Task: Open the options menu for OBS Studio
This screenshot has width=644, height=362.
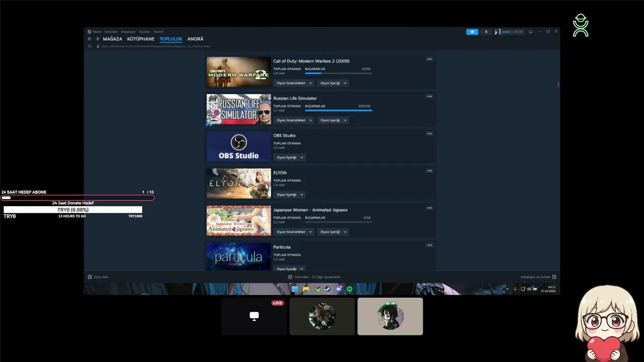Action: (x=430, y=134)
